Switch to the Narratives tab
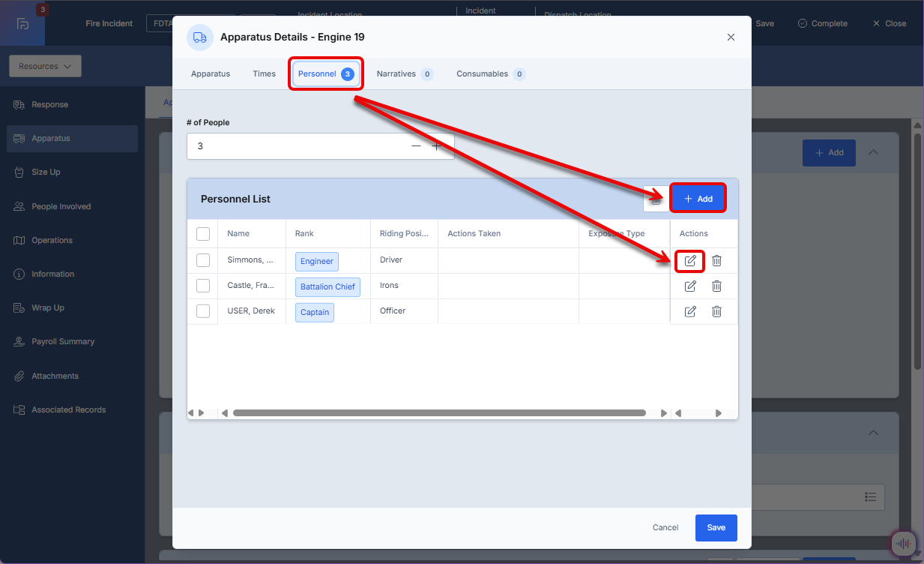924x564 pixels. [x=405, y=74]
